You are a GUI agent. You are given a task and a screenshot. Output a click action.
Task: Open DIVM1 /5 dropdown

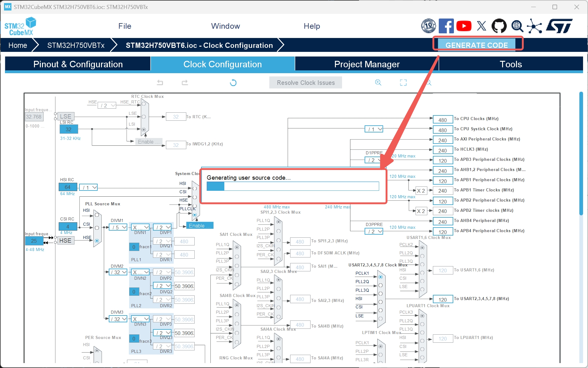118,227
